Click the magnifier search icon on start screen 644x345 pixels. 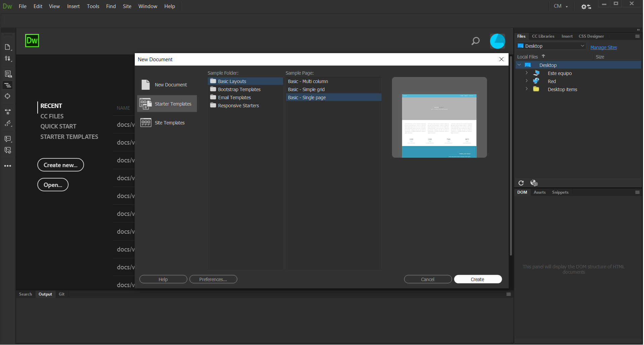click(x=476, y=41)
